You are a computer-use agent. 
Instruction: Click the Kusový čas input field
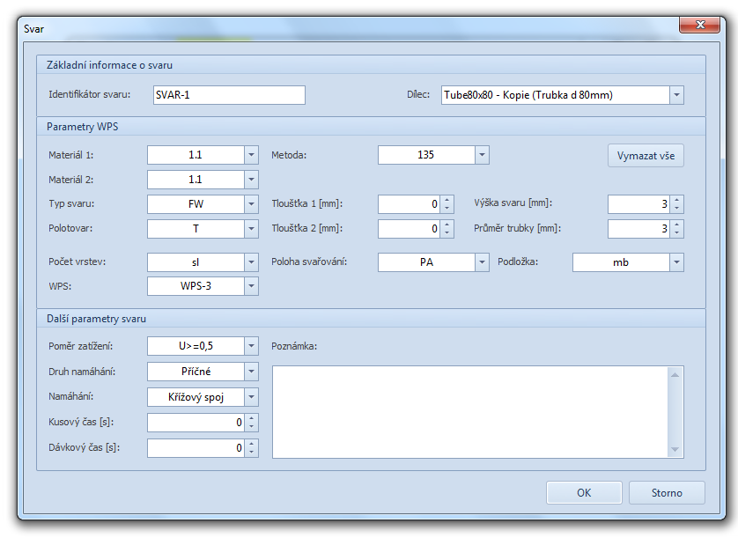196,422
